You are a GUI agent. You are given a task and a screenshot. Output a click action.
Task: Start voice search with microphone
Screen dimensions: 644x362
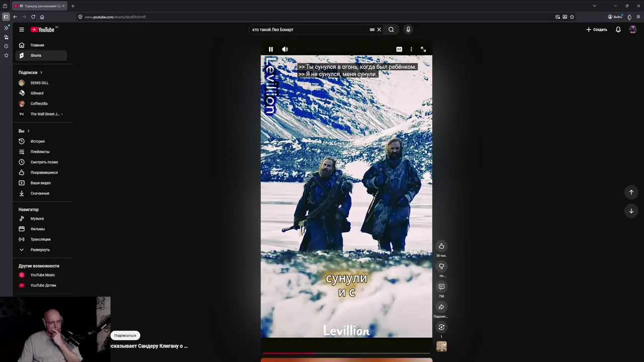tap(408, 30)
